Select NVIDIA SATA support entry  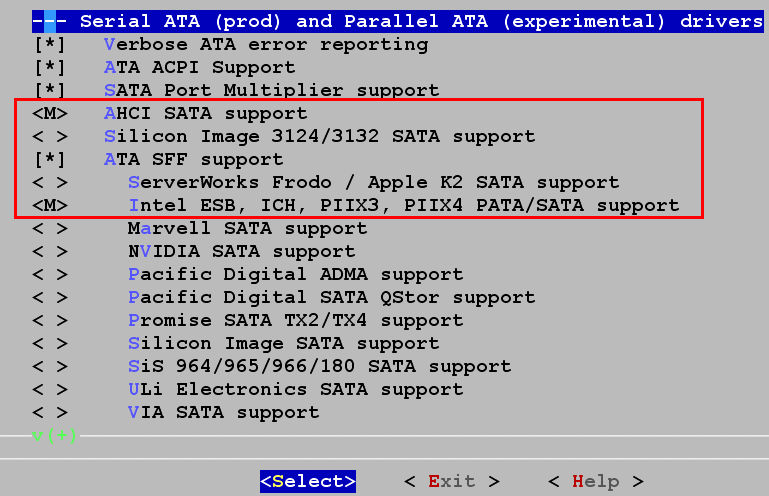[241, 252]
